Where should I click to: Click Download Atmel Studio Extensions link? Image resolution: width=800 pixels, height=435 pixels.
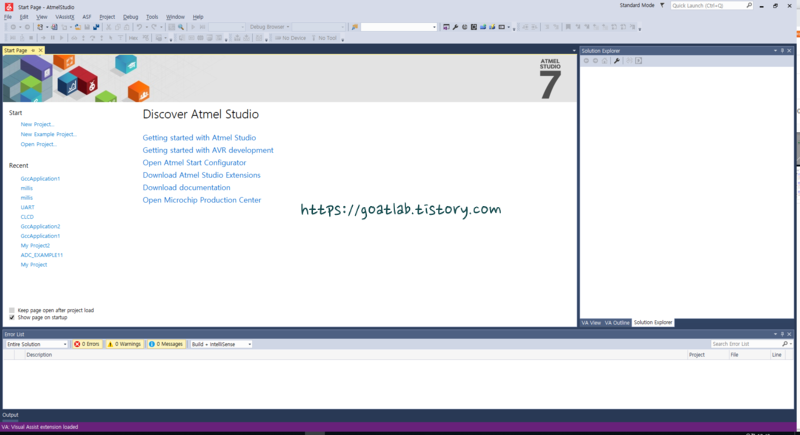(x=202, y=175)
